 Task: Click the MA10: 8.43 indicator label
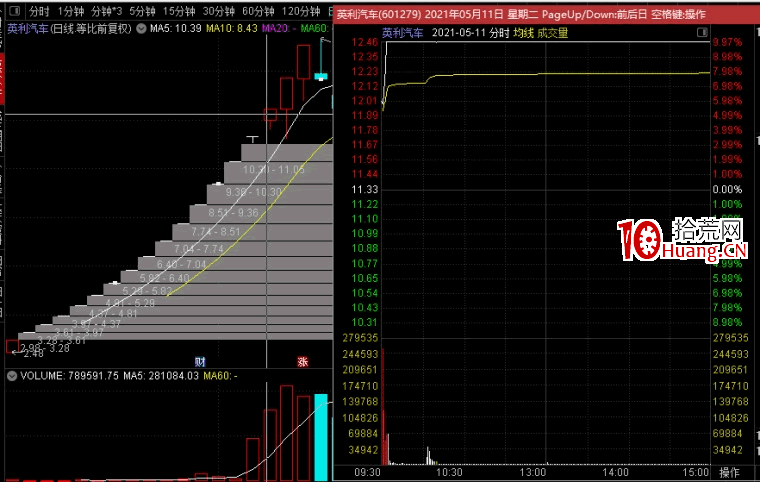click(x=232, y=29)
